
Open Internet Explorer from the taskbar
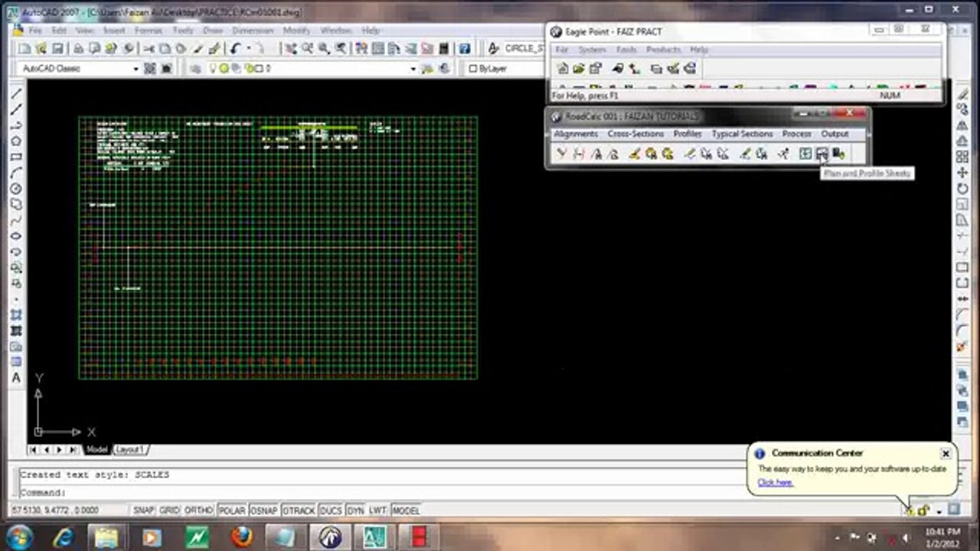64,537
